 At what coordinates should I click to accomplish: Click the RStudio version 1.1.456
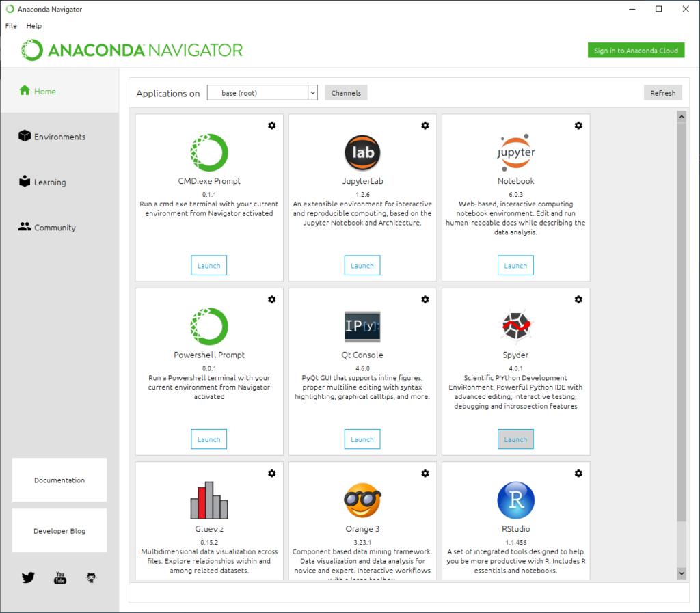tap(515, 543)
